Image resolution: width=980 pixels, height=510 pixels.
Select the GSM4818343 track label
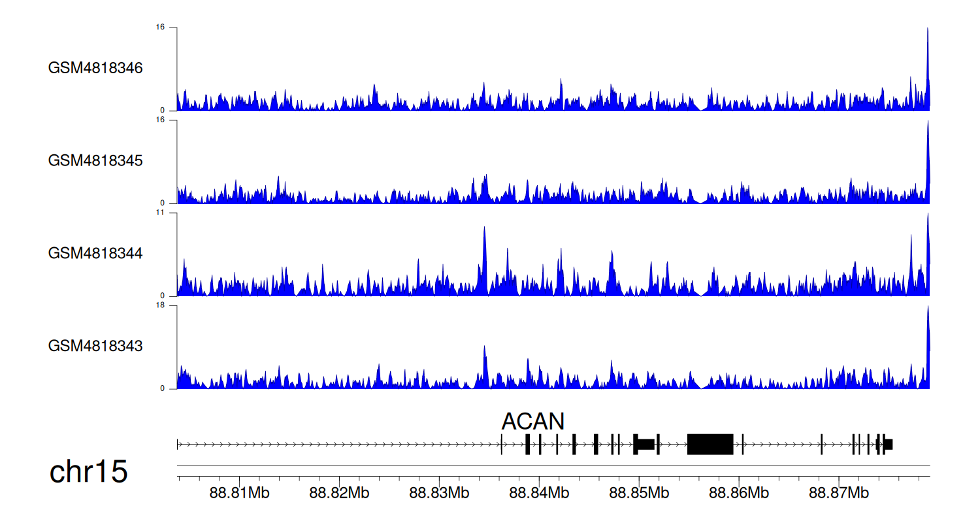coord(95,346)
